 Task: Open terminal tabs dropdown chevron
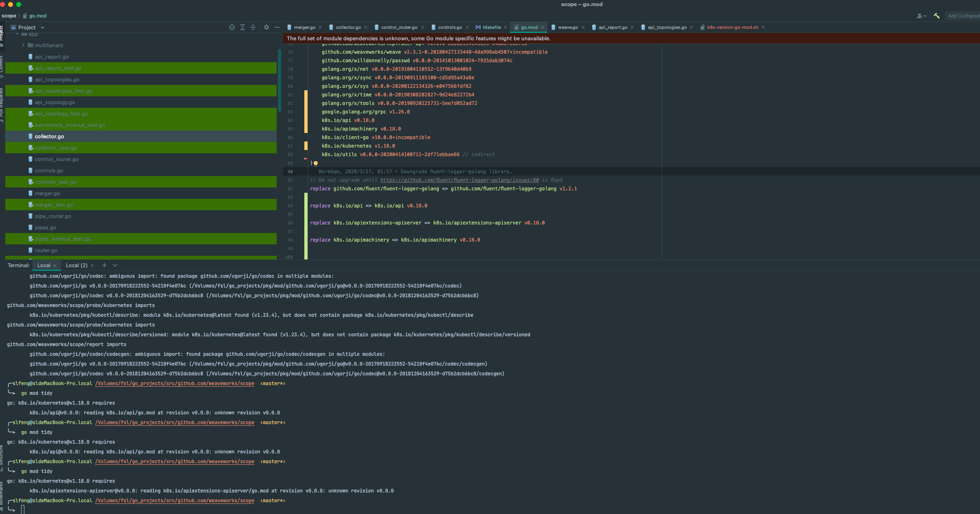[115, 265]
